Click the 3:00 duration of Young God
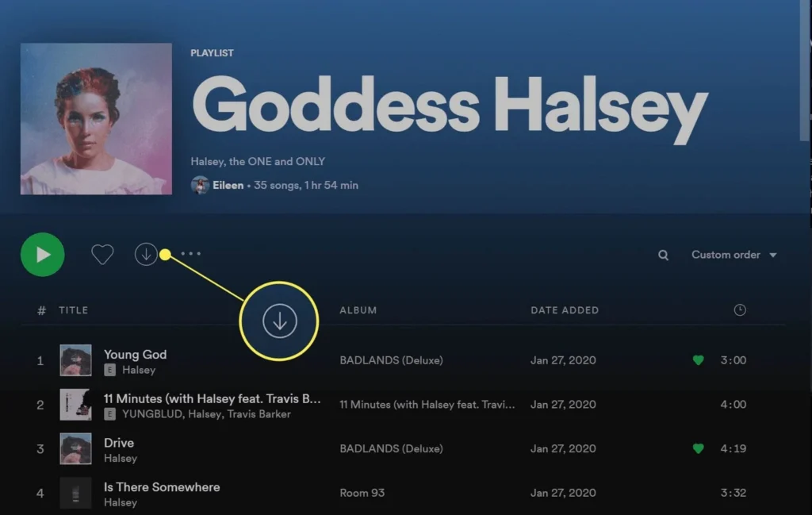 click(733, 360)
